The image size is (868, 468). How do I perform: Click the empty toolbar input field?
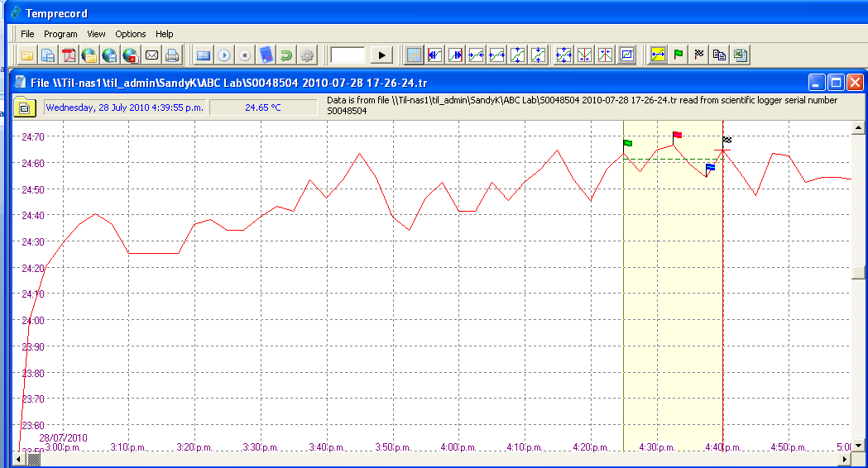pos(348,55)
